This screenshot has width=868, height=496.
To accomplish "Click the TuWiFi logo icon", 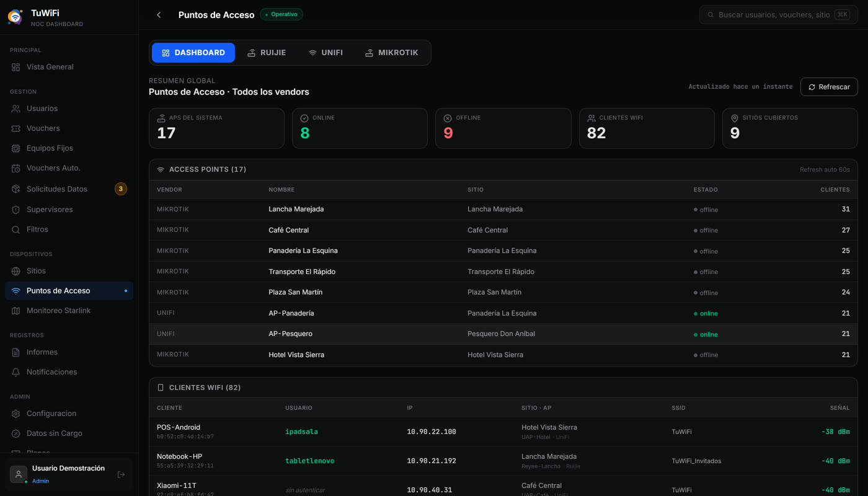I will pos(15,17).
